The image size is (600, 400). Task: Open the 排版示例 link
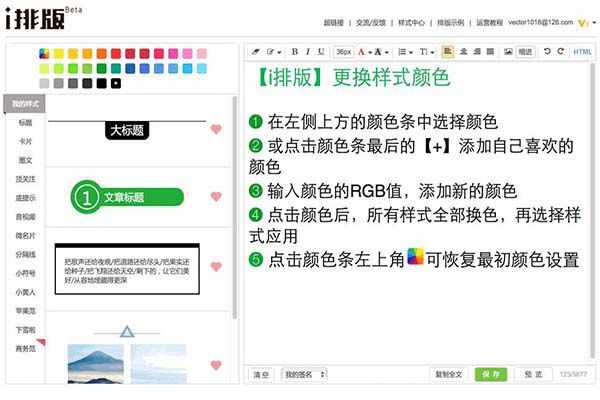451,23
